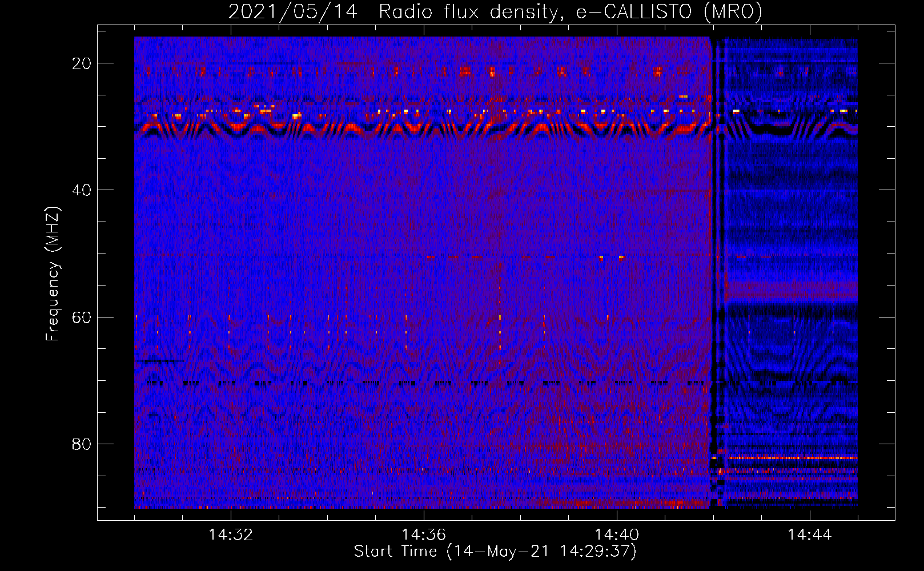This screenshot has height=571, width=924.
Task: Click the 'Start Time (14-May-21 14:29:37)' label
Action: (495, 551)
